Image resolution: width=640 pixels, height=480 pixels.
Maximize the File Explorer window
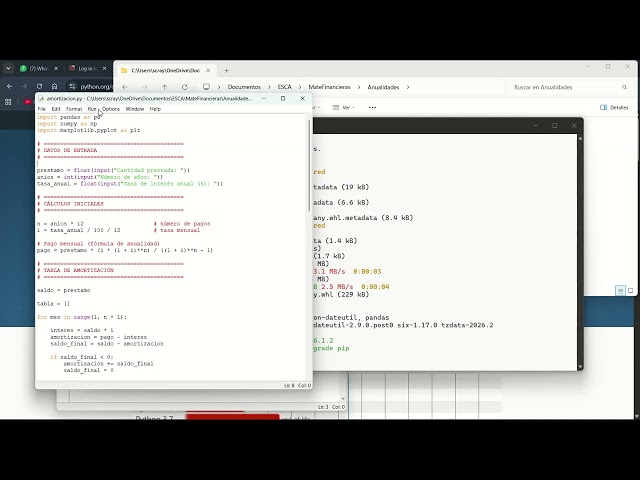(608, 67)
